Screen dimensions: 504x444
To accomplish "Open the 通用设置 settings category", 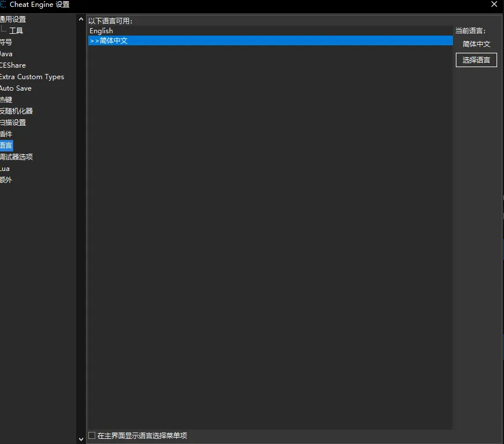I will 13,20.
